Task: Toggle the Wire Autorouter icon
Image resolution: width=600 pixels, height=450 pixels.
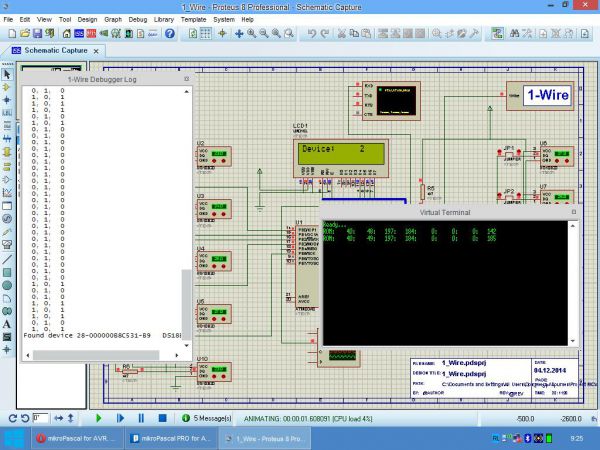Action: click(x=497, y=34)
